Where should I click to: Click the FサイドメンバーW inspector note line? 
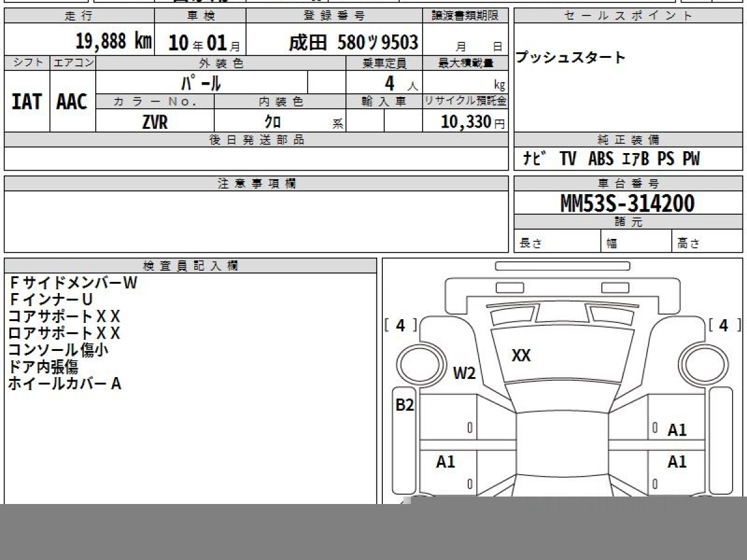(x=73, y=282)
